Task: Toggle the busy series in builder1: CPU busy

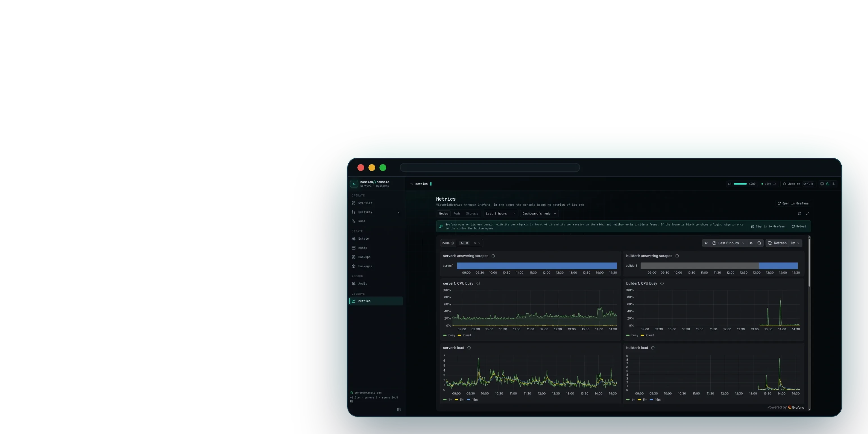Action: (x=632, y=336)
